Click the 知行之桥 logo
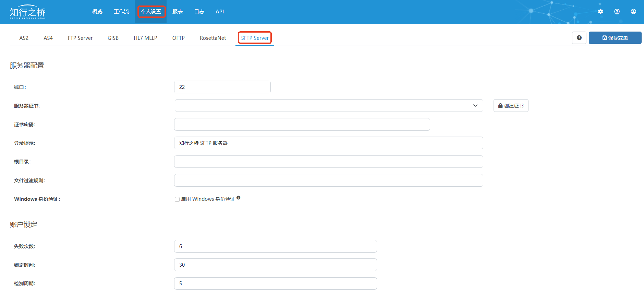 [x=27, y=12]
